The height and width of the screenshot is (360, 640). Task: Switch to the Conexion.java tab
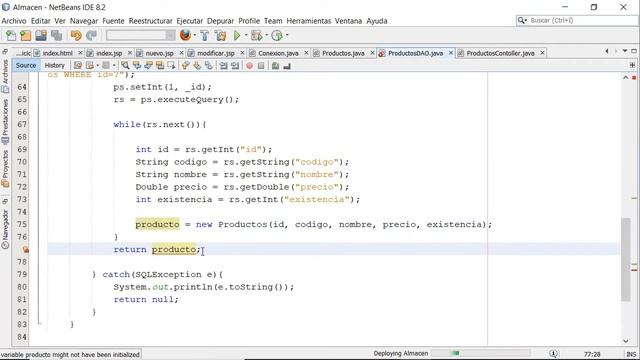pos(278,53)
